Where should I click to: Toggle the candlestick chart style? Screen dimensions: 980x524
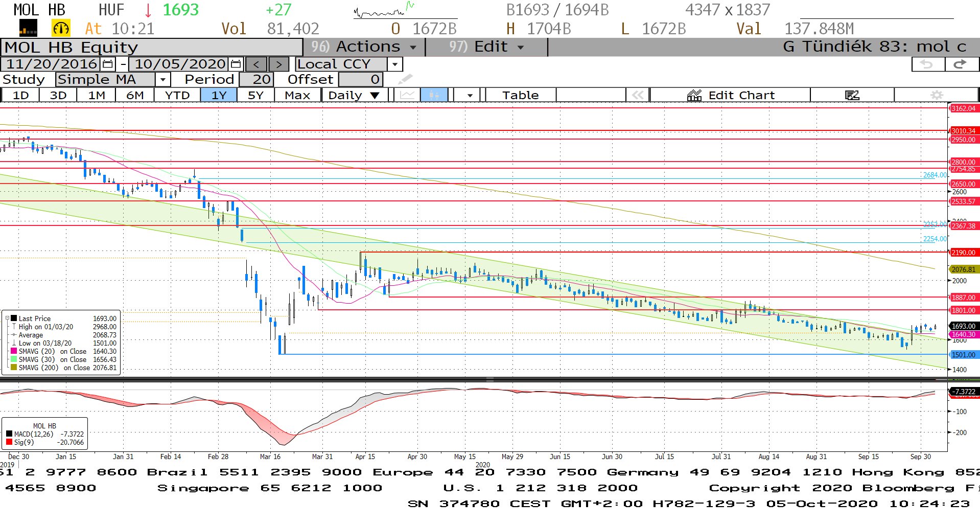pyautogui.click(x=434, y=95)
